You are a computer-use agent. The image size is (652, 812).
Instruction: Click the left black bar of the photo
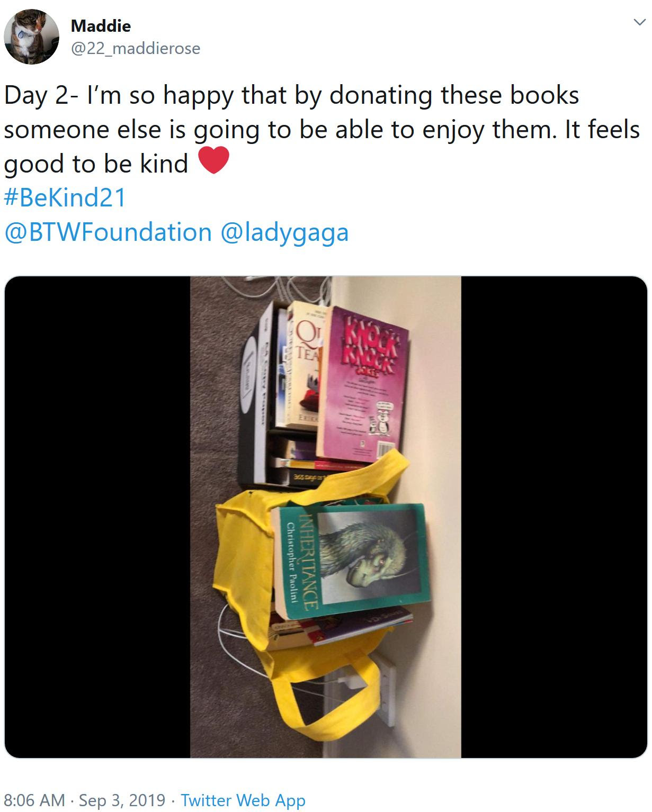pyautogui.click(x=97, y=517)
